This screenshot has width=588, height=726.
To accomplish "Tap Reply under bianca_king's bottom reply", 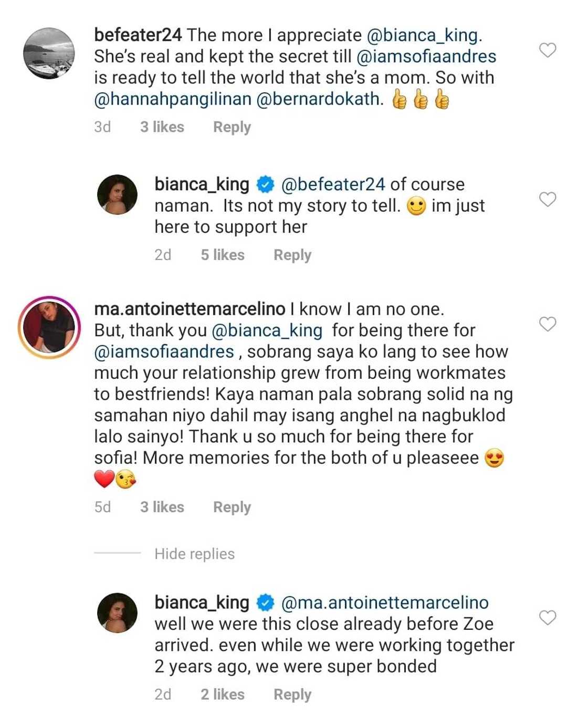I will point(292,694).
